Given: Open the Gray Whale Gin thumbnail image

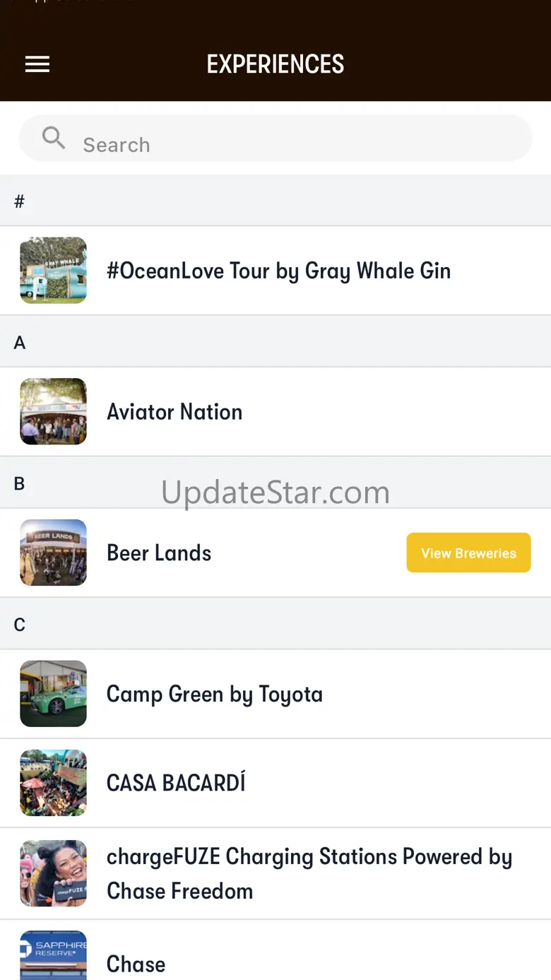Looking at the screenshot, I should point(53,271).
